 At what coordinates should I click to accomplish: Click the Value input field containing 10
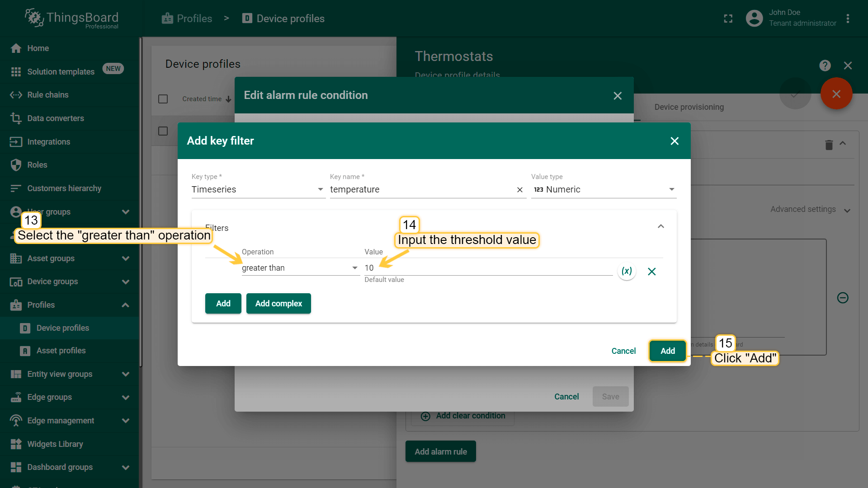(x=488, y=268)
